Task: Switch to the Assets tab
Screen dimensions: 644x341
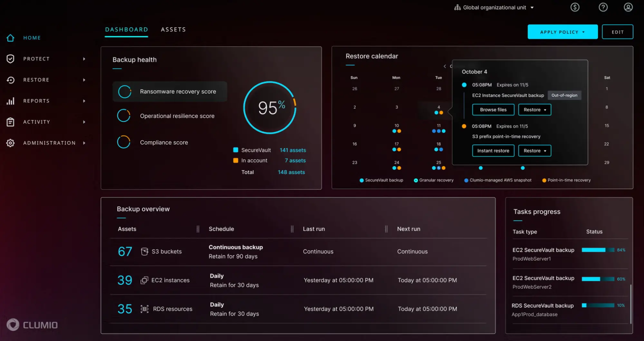Action: [x=173, y=30]
